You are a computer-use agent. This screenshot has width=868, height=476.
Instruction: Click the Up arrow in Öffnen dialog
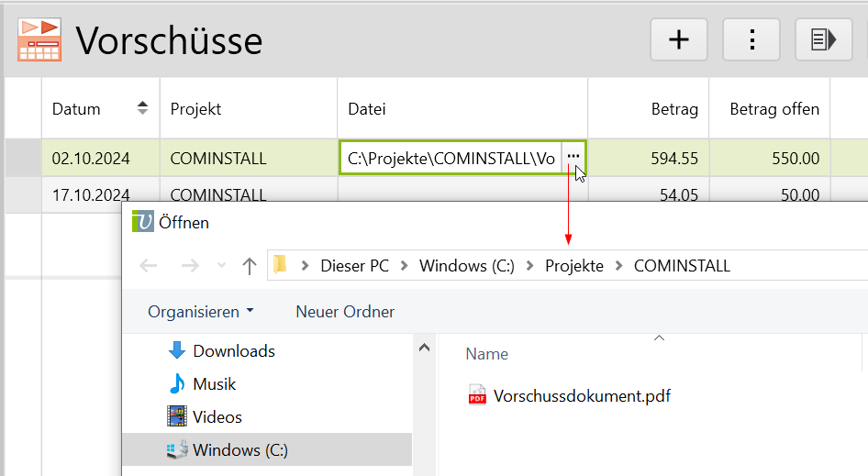(249, 266)
